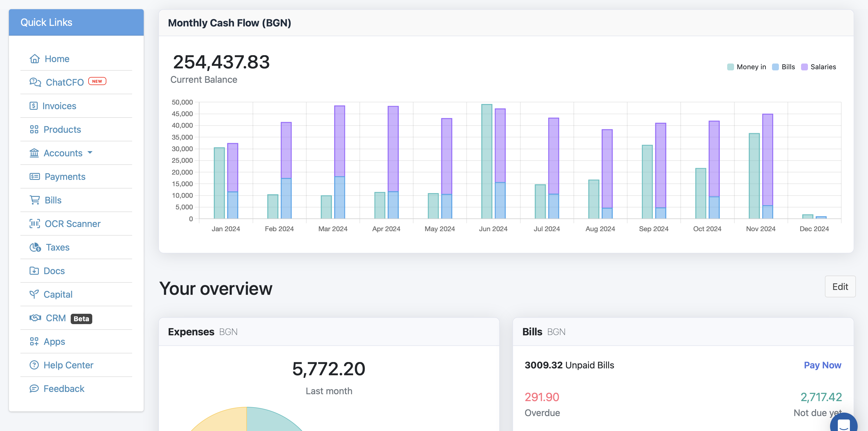The width and height of the screenshot is (868, 431).
Task: Click the Payments card icon
Action: (x=35, y=176)
